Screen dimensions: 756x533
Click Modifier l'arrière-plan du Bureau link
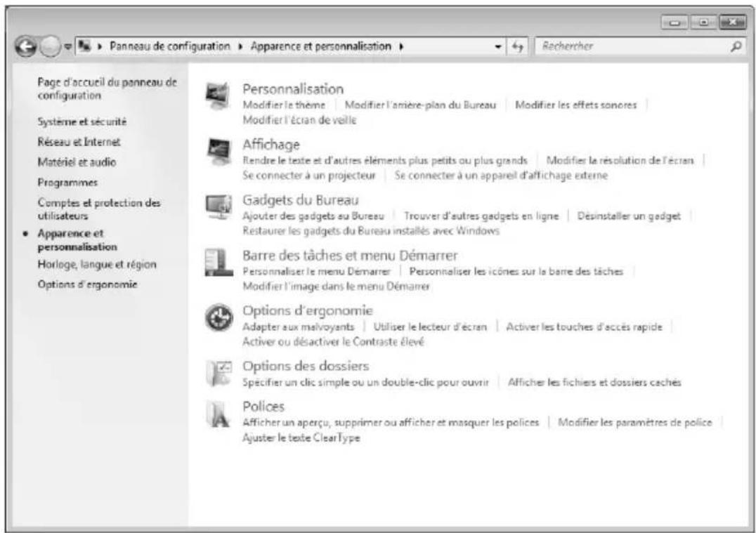[x=420, y=105]
